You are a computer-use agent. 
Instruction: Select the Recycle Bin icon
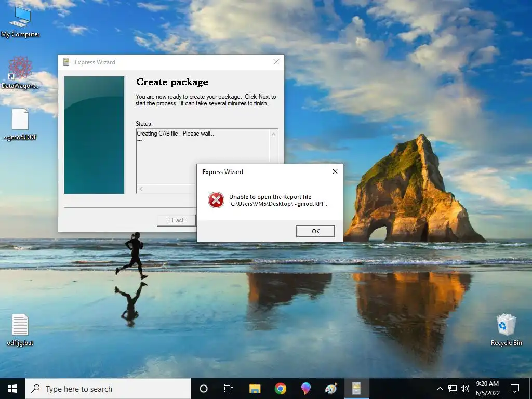(506, 330)
